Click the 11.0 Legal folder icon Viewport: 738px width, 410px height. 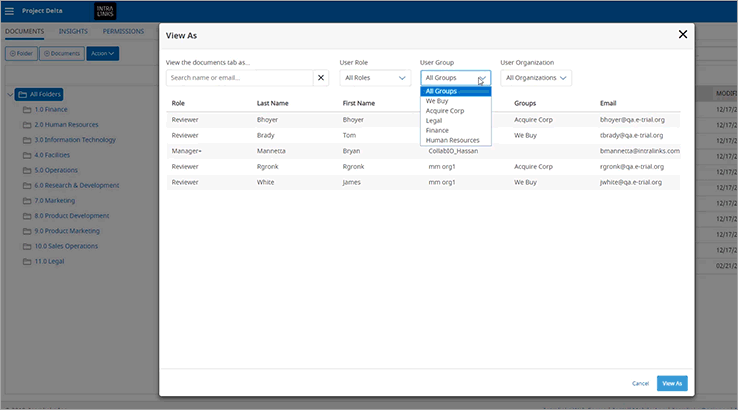click(x=28, y=260)
